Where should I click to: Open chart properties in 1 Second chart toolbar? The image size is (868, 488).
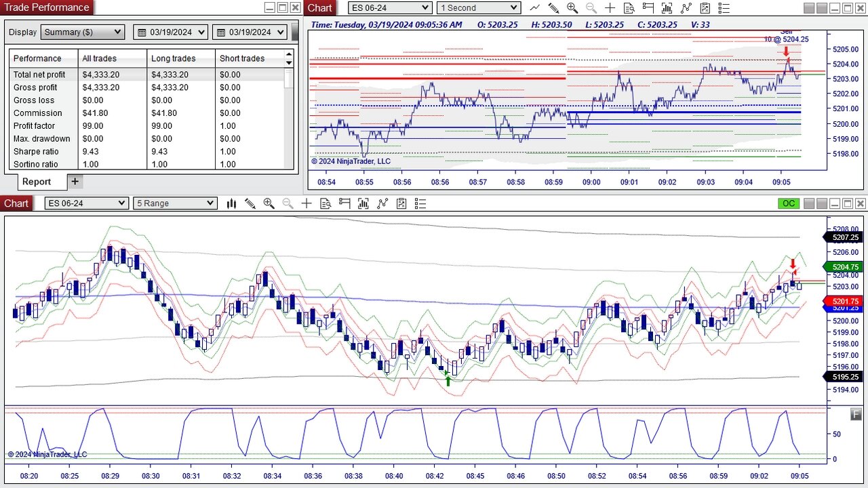[724, 8]
